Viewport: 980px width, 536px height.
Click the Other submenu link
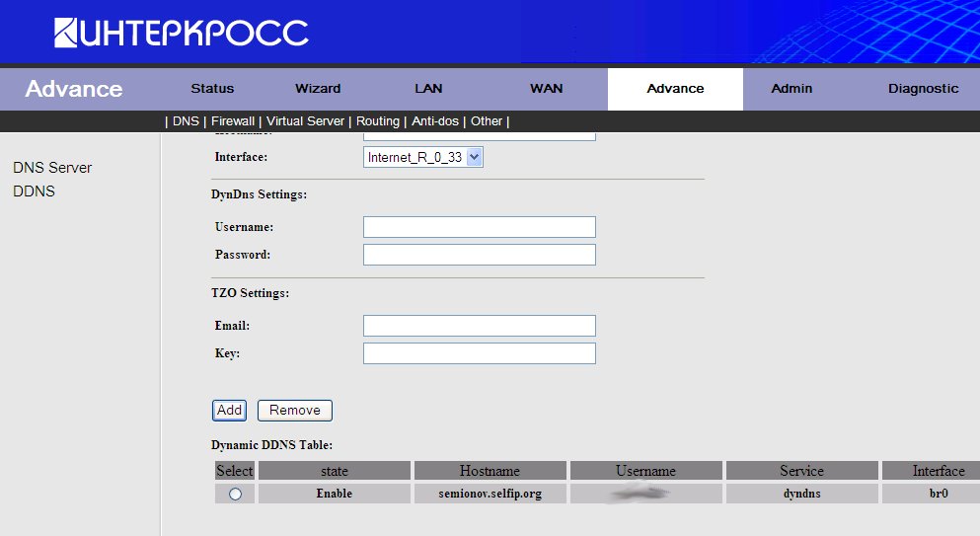point(487,121)
